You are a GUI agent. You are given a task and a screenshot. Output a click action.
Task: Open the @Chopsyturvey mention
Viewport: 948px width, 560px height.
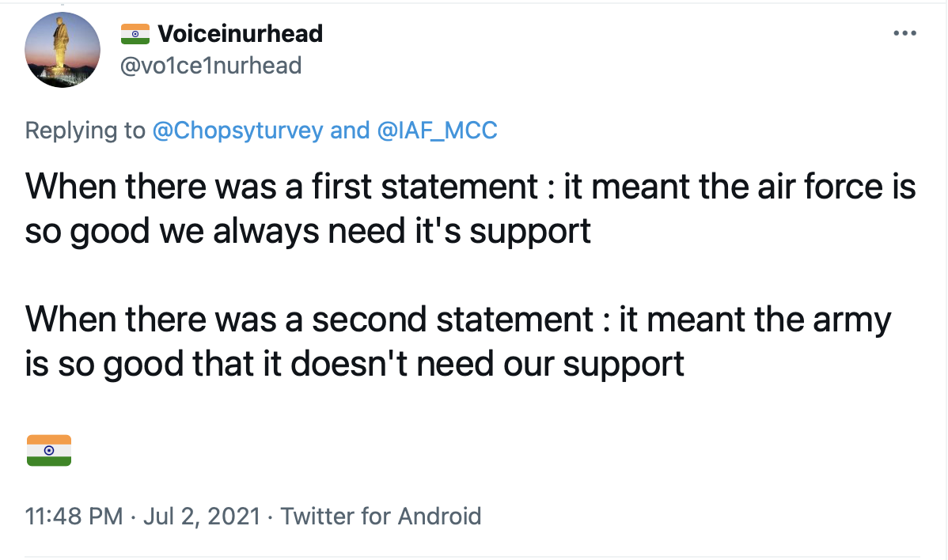[x=237, y=130]
